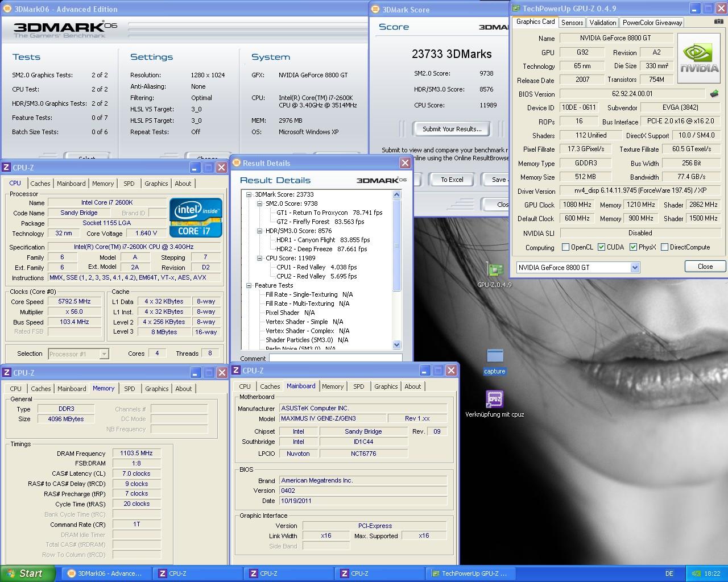Open the SPD tab in CPU-Z Memory window
This screenshot has height=582, width=728.
(130, 389)
